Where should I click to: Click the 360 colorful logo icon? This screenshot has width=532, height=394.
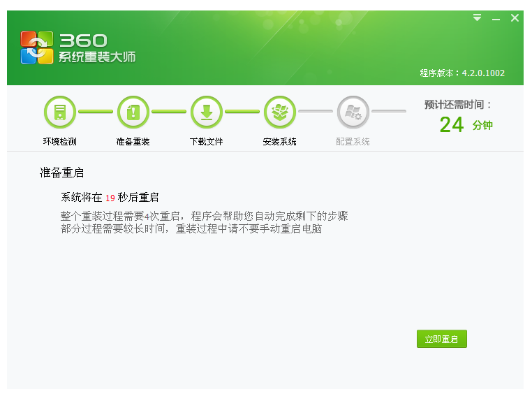(x=37, y=48)
